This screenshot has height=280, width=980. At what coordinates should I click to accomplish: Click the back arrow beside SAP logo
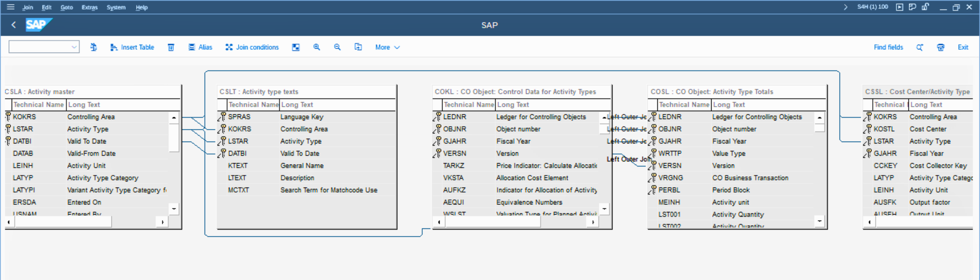(x=14, y=25)
